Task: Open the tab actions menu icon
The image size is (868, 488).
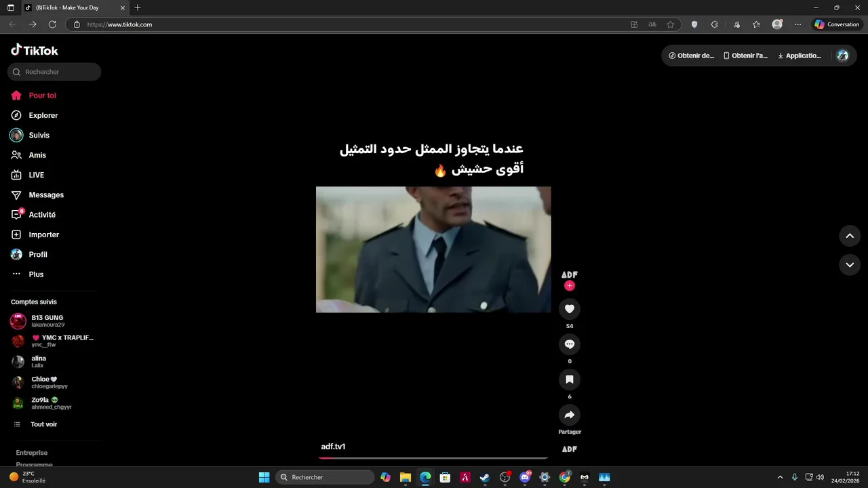Action: 10,7
